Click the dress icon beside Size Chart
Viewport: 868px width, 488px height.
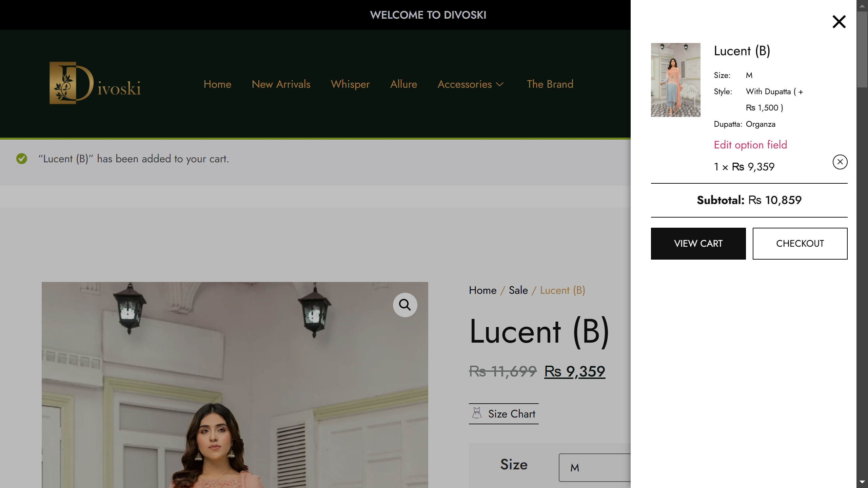(x=477, y=413)
